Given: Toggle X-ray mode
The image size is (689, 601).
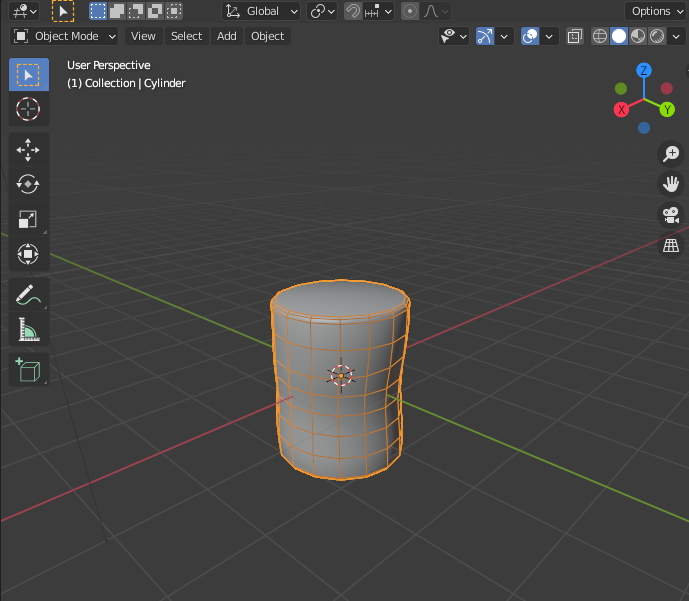Looking at the screenshot, I should (x=575, y=36).
